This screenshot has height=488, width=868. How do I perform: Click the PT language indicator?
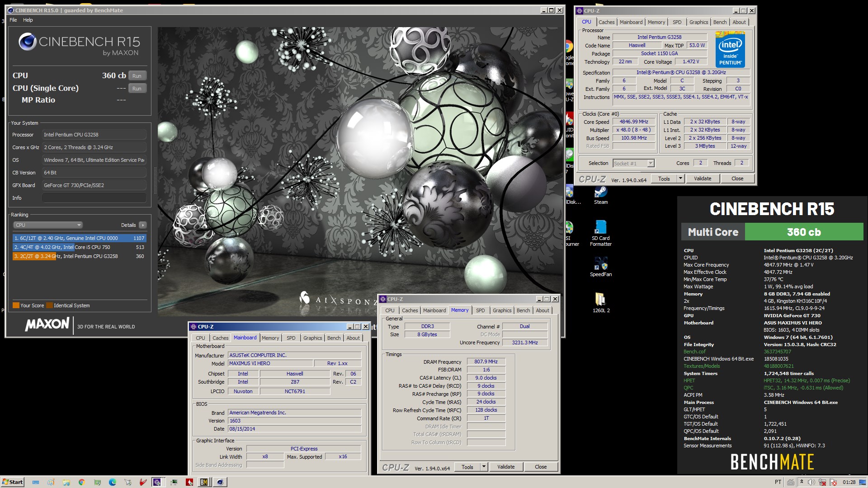click(x=778, y=482)
